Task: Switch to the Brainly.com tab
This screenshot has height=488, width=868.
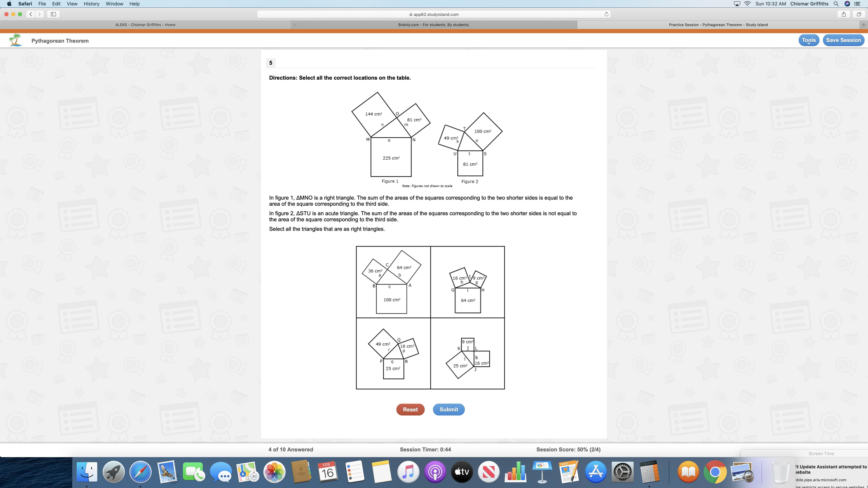Action: click(x=433, y=25)
